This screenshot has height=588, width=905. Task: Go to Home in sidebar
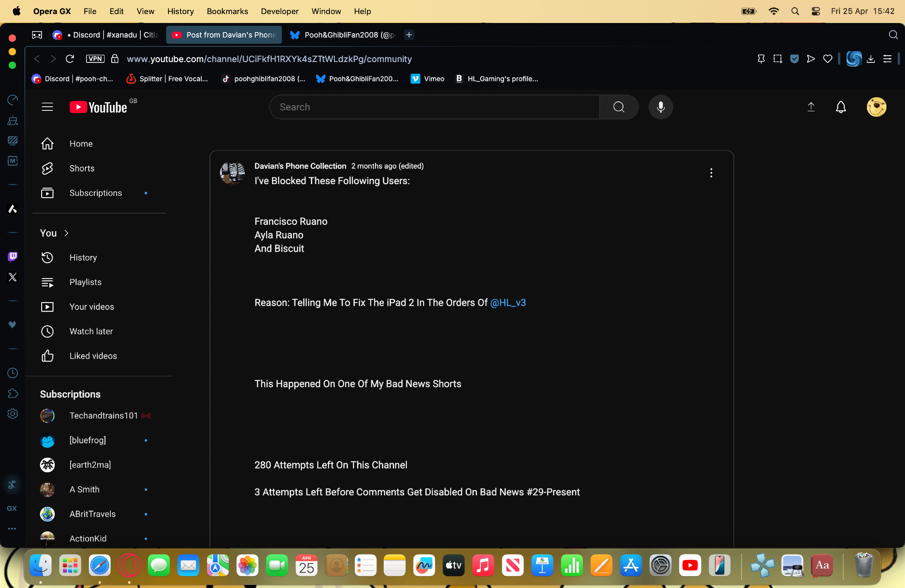point(100,144)
